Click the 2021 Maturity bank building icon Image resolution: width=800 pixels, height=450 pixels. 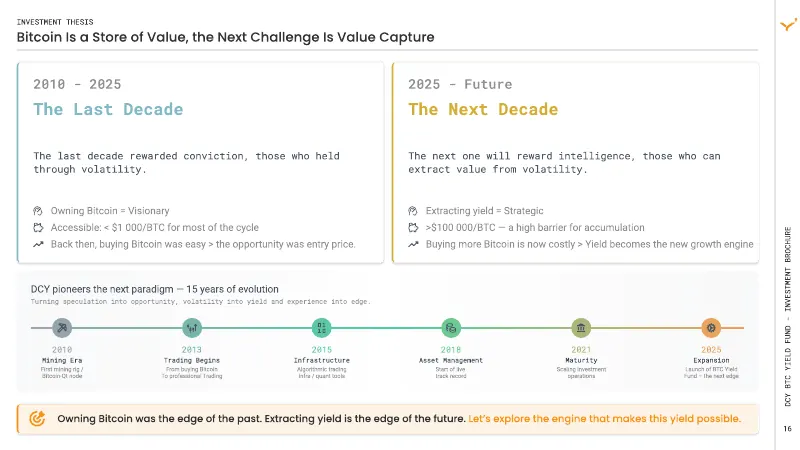581,328
